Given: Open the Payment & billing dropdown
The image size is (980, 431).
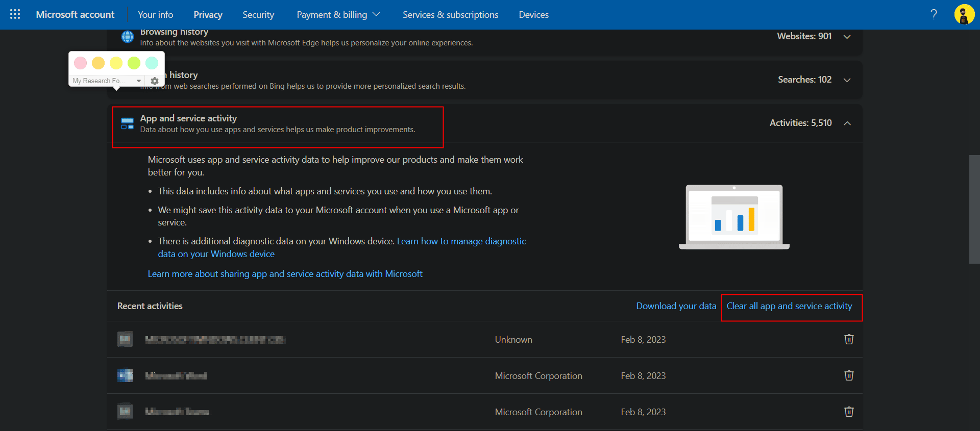Looking at the screenshot, I should point(338,15).
